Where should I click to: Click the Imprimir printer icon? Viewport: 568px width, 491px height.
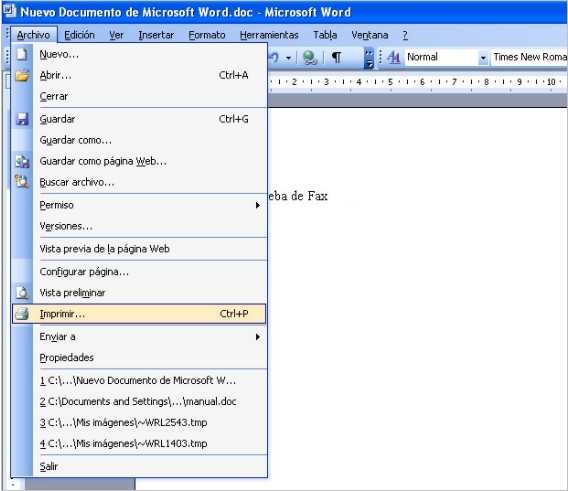22,314
